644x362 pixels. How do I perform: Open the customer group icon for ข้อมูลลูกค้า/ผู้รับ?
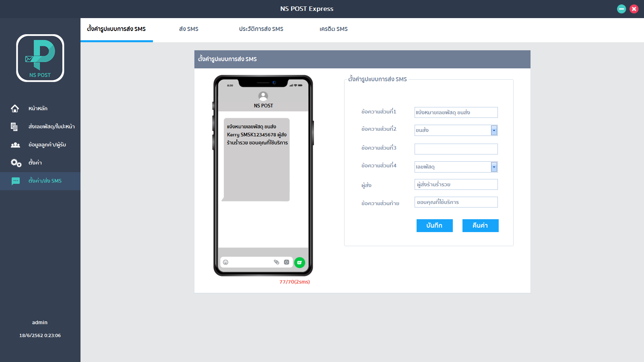15,145
